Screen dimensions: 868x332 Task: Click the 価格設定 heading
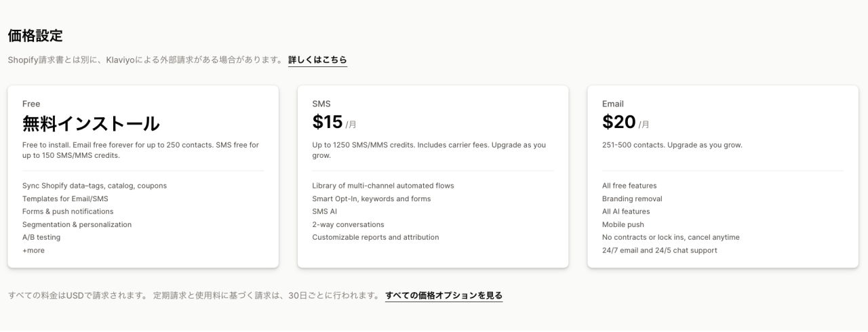pyautogui.click(x=35, y=36)
